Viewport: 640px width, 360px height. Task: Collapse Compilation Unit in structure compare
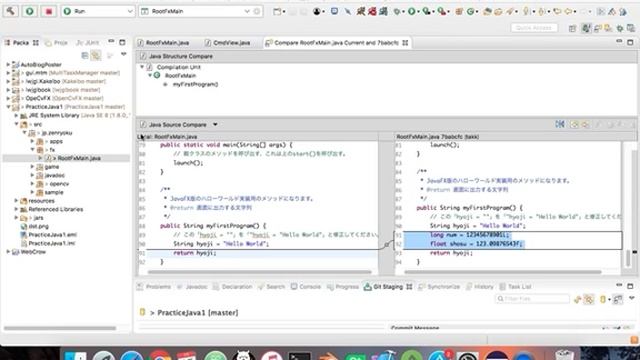point(142,67)
